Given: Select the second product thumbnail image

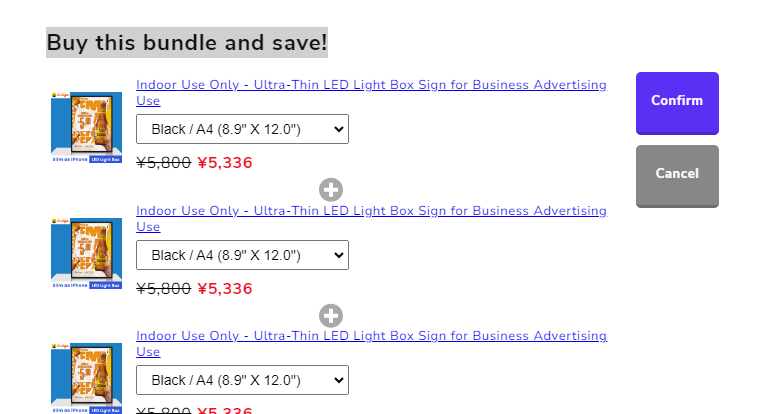Looking at the screenshot, I should (x=86, y=254).
